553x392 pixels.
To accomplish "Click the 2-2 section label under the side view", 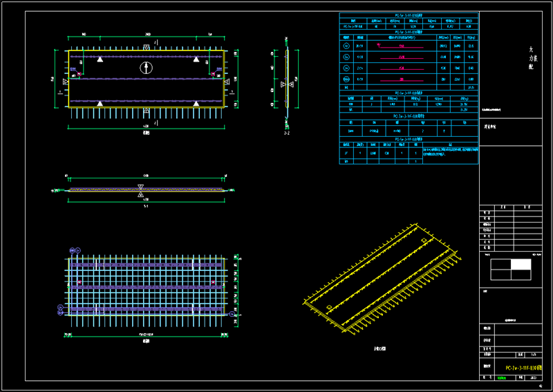I will point(287,133).
